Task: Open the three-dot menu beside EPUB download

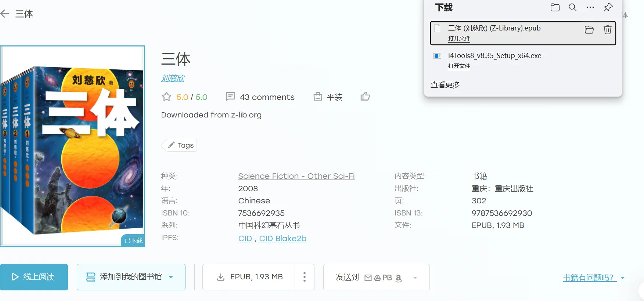Action: tap(305, 277)
